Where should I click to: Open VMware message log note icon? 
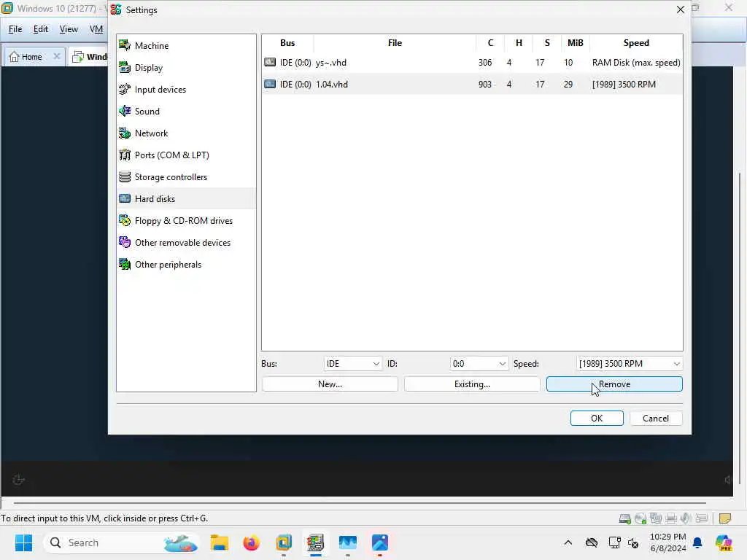click(724, 518)
